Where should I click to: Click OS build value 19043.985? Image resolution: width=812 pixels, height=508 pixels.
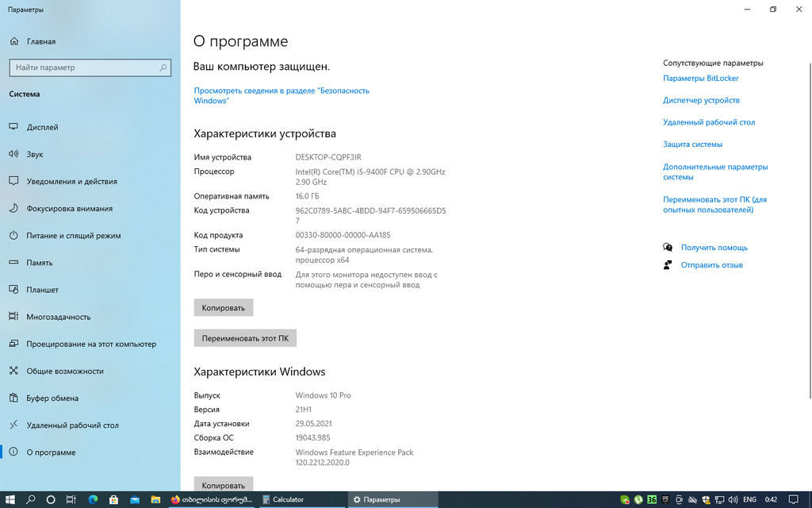[312, 437]
